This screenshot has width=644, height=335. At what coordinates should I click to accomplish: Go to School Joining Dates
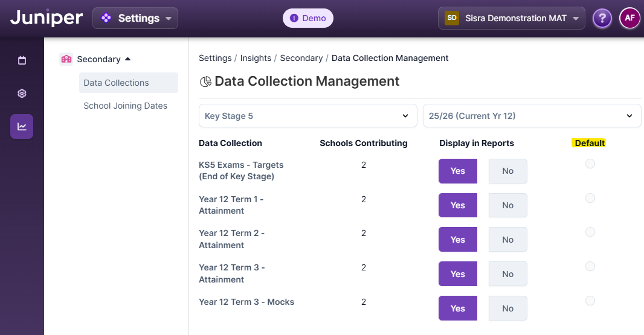tap(125, 106)
